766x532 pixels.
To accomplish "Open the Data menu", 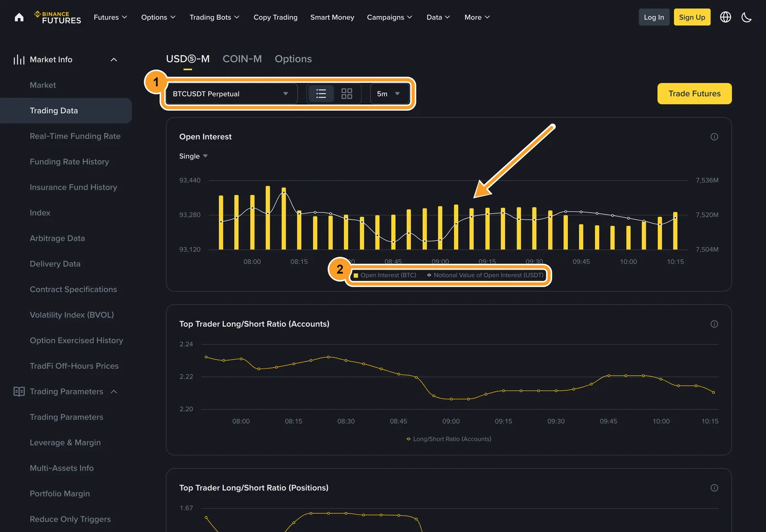I will click(x=439, y=17).
